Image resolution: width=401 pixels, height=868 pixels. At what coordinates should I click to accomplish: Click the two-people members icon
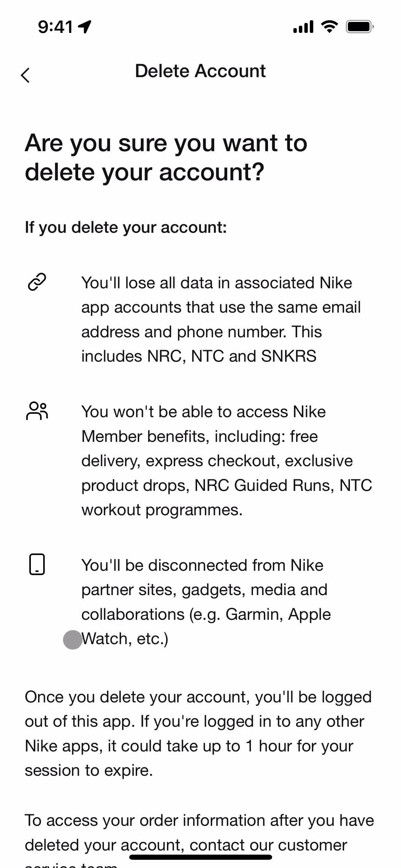click(x=37, y=411)
